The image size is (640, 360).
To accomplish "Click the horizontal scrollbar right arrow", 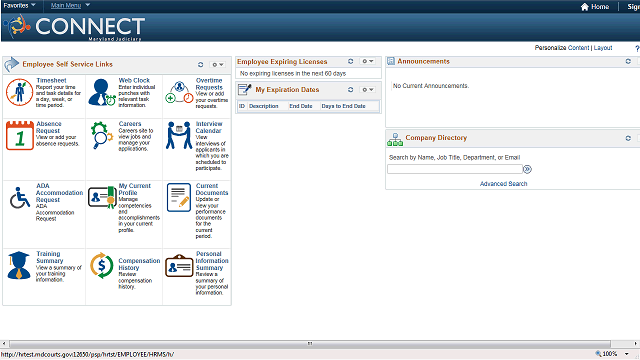I will (636, 344).
